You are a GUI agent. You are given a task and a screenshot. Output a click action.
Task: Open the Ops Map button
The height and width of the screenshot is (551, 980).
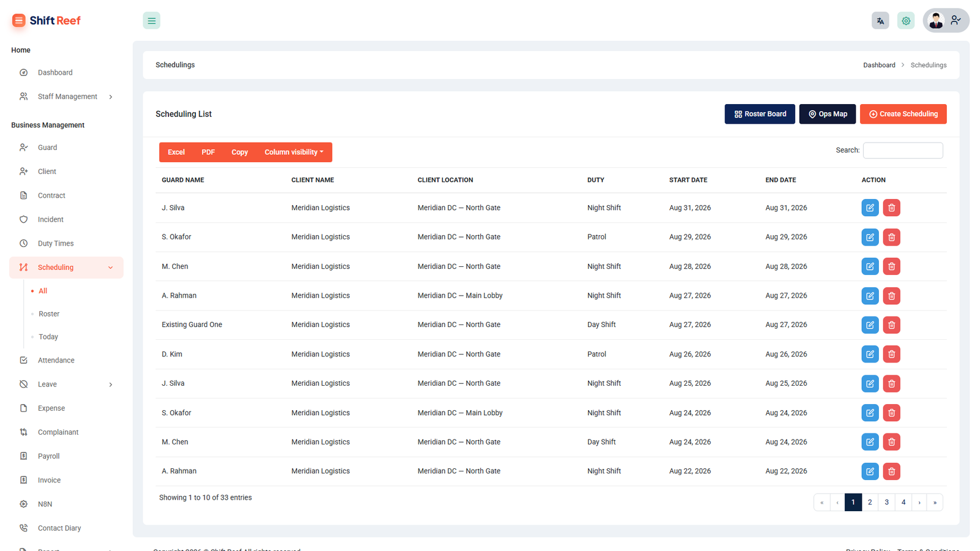click(827, 114)
